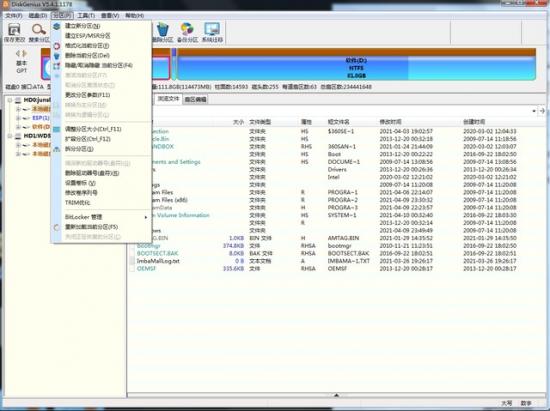Screen dimensions: 550x411
Task: Click the previous disk left arrow above 基本 GPT
Action: click(18, 53)
